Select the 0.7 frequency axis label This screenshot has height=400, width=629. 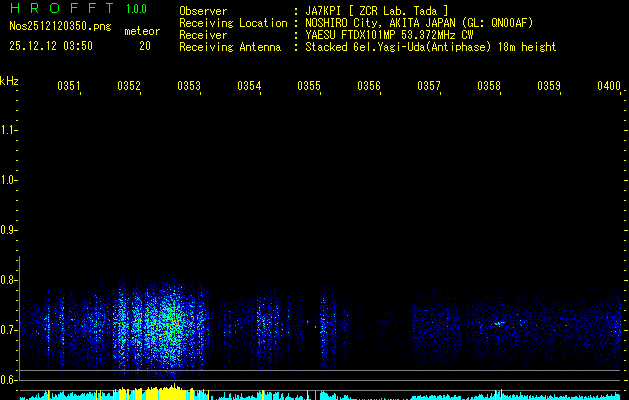10,329
